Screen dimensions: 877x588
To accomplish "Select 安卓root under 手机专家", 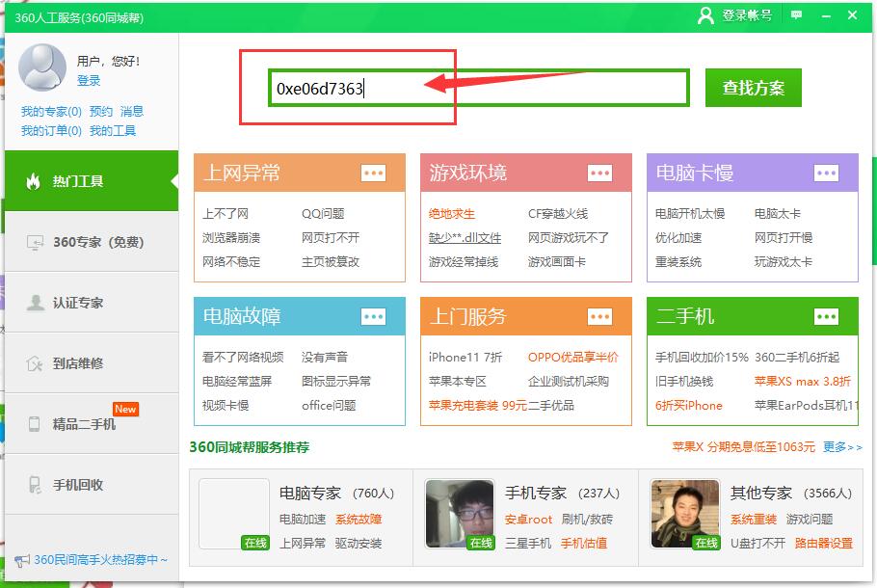I will pos(528,520).
